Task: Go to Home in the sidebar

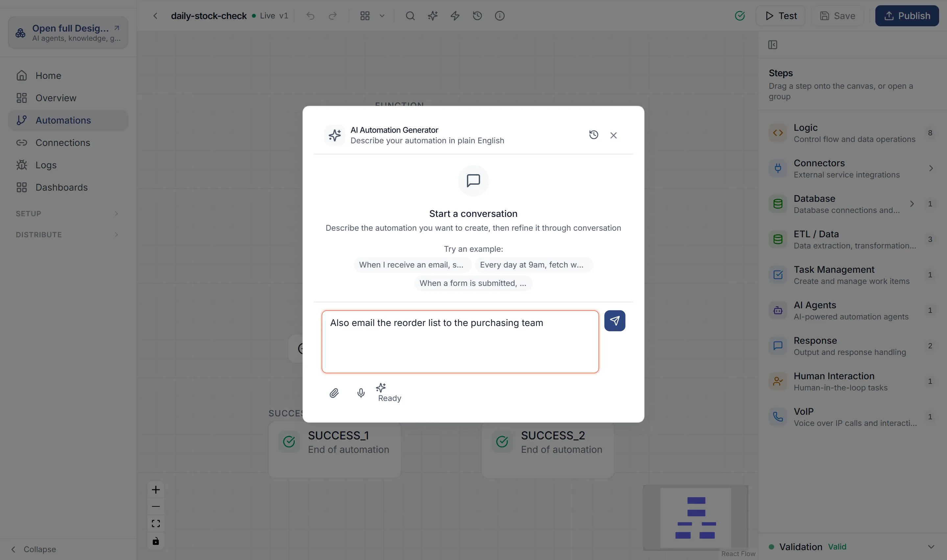Action: [x=68, y=76]
